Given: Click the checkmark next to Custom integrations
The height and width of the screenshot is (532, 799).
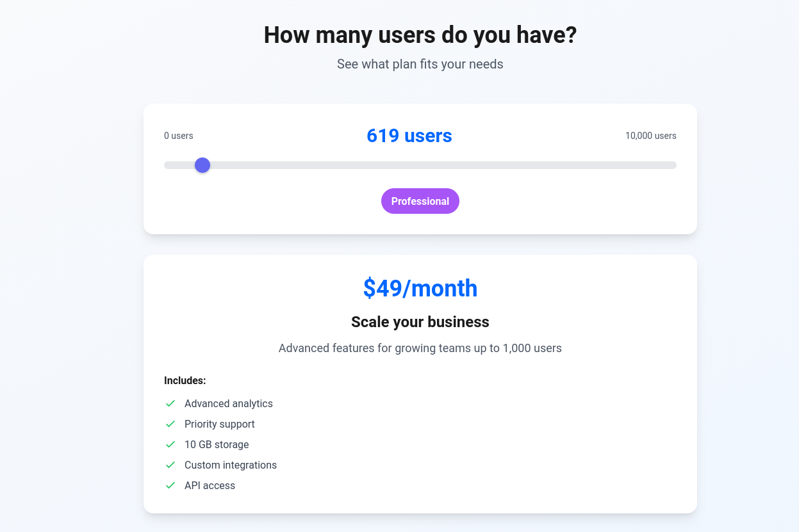Looking at the screenshot, I should point(170,465).
